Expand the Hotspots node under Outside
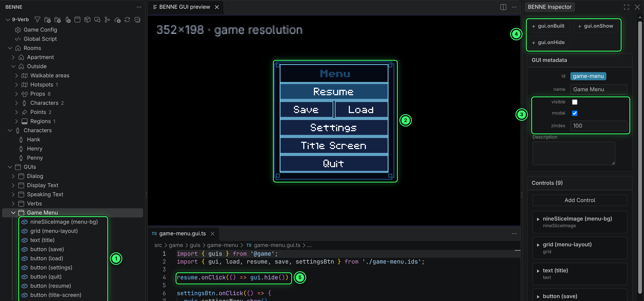 click(x=16, y=85)
